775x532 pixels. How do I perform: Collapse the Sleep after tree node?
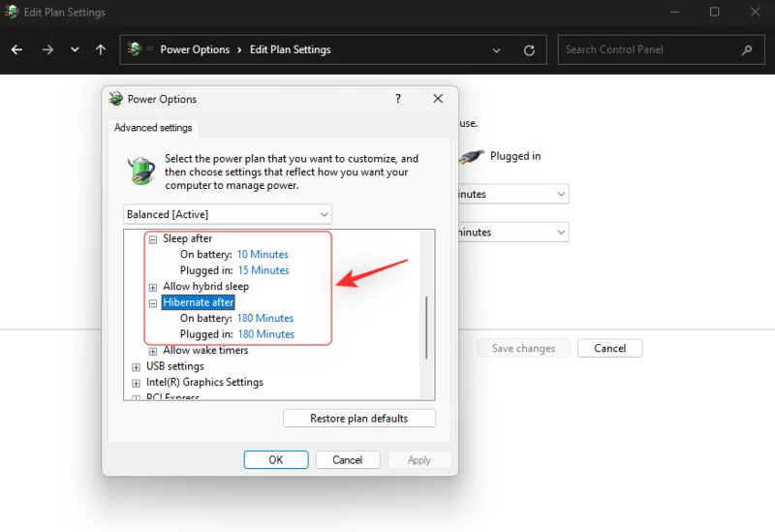[153, 238]
